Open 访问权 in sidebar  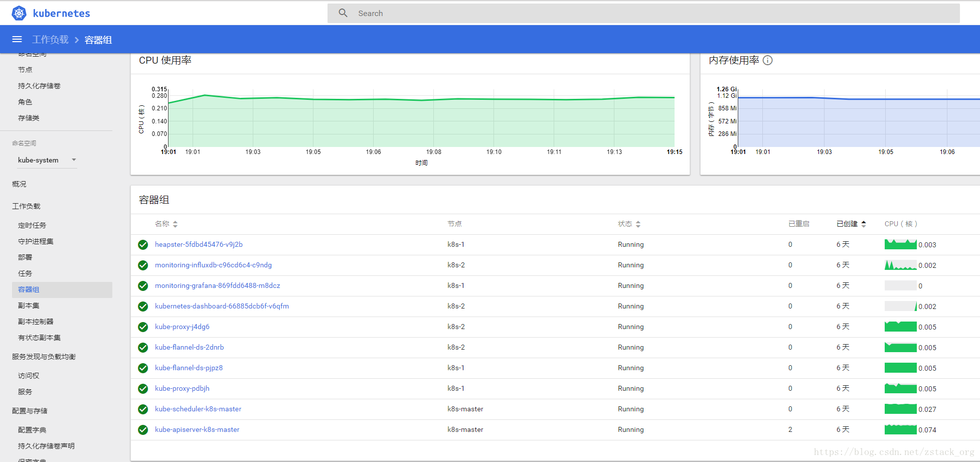click(x=29, y=376)
